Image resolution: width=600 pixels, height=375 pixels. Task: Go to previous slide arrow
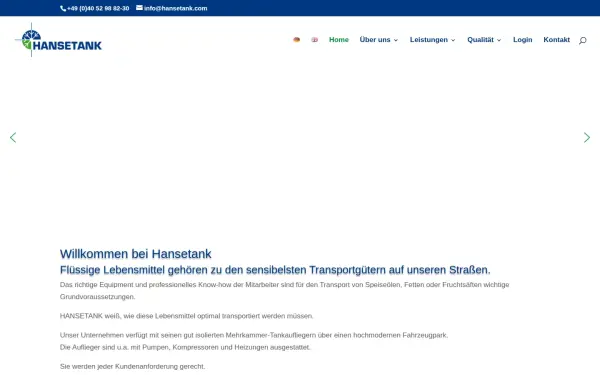click(x=13, y=137)
